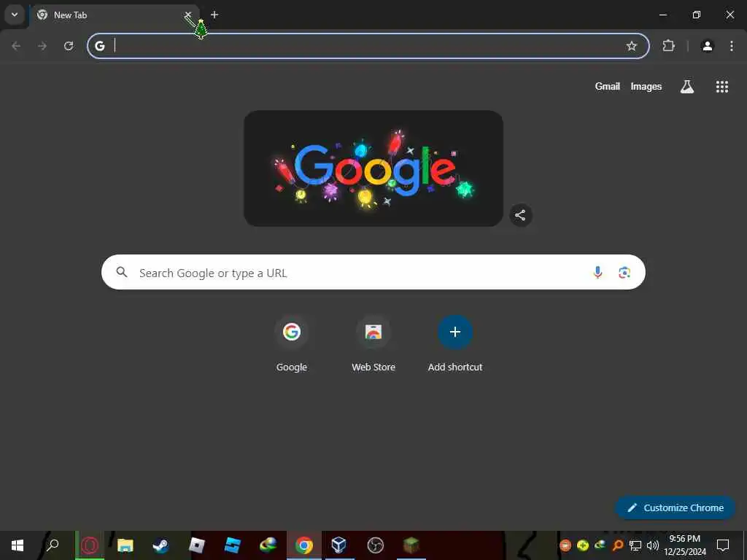Click the orange magnifier tray icon
This screenshot has width=747, height=560.
pos(617,545)
